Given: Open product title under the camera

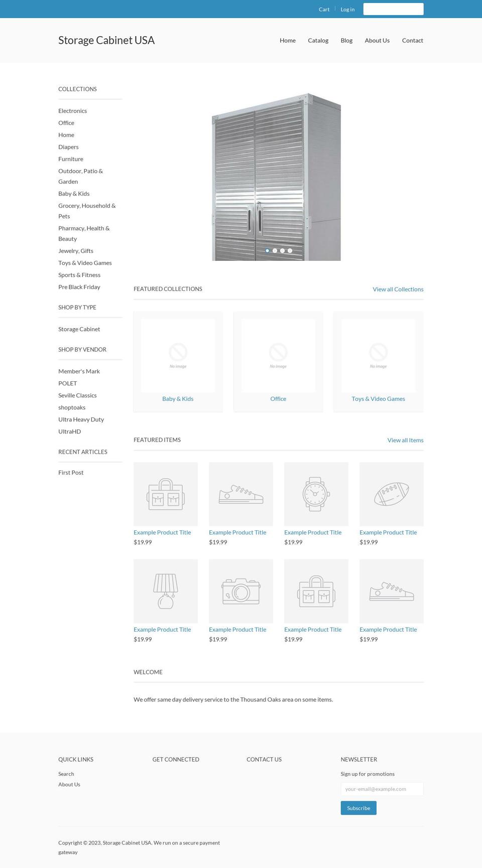Looking at the screenshot, I should 237,630.
